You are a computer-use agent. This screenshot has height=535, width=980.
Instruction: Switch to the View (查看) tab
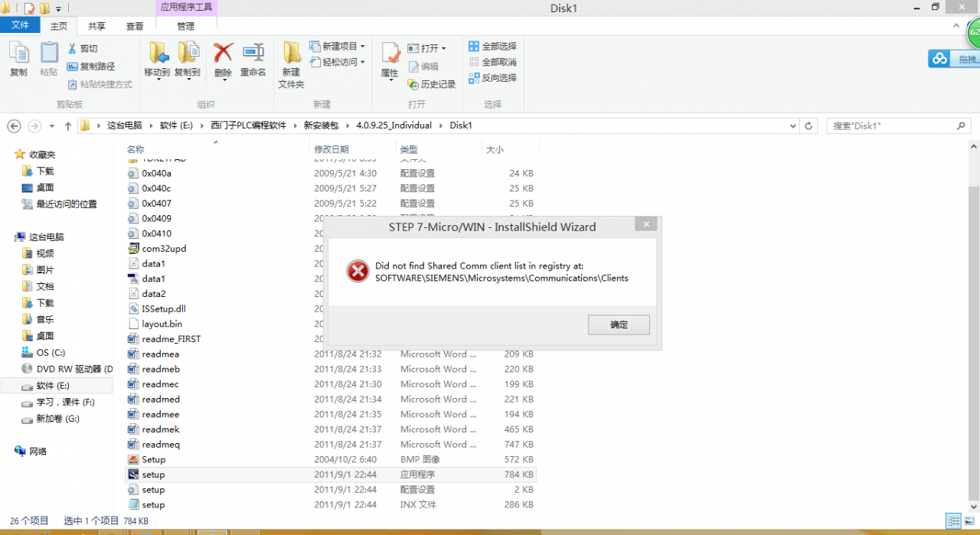(x=135, y=26)
